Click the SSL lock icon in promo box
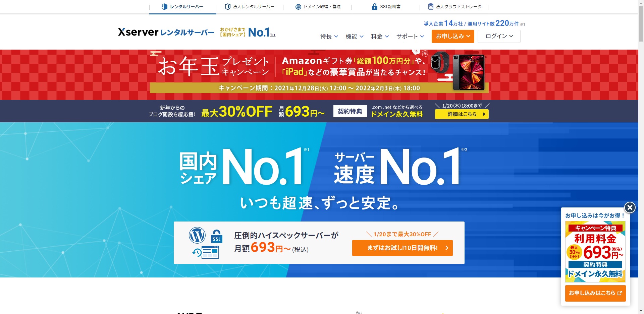The width and height of the screenshot is (644, 314). [x=217, y=236]
